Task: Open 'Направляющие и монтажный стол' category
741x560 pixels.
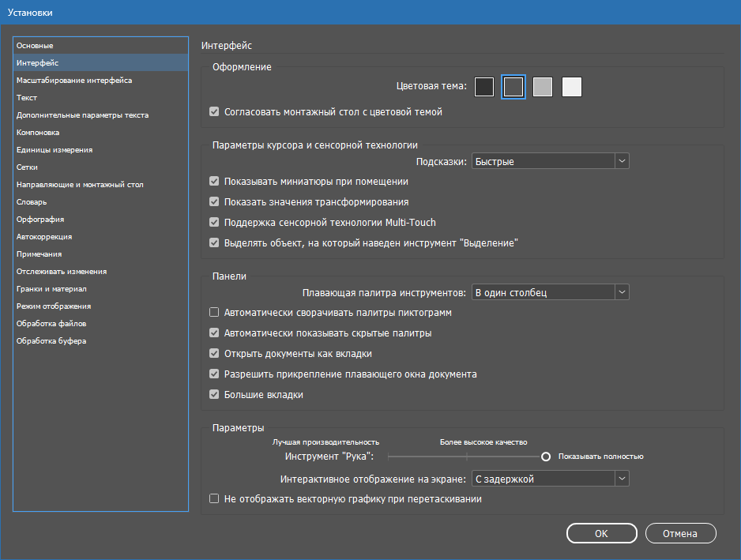Action: 100,184
